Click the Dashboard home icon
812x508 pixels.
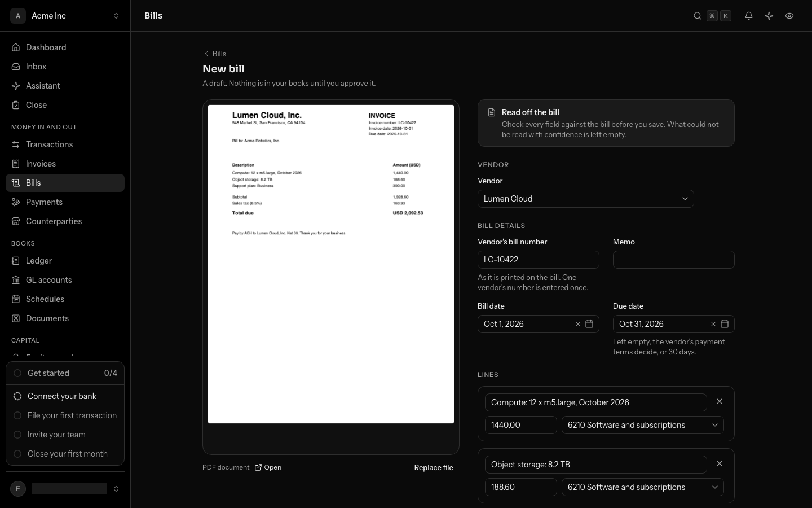tap(16, 47)
